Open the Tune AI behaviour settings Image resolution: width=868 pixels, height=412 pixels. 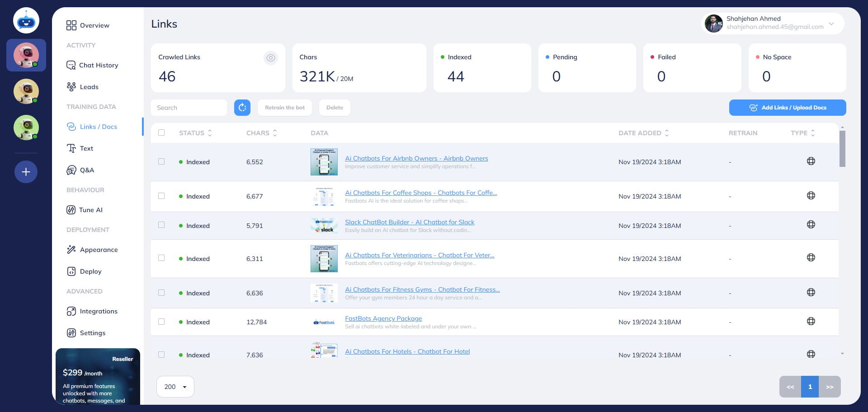coord(90,210)
